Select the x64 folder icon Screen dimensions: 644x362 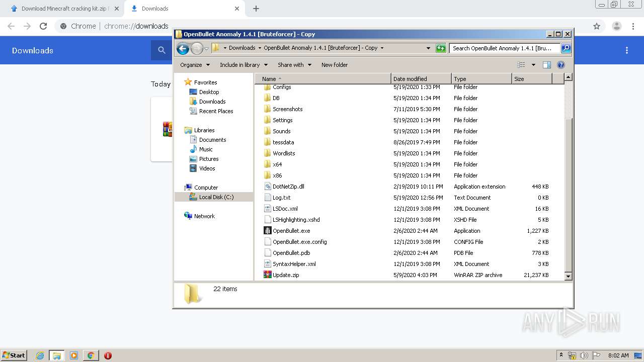pos(268,164)
